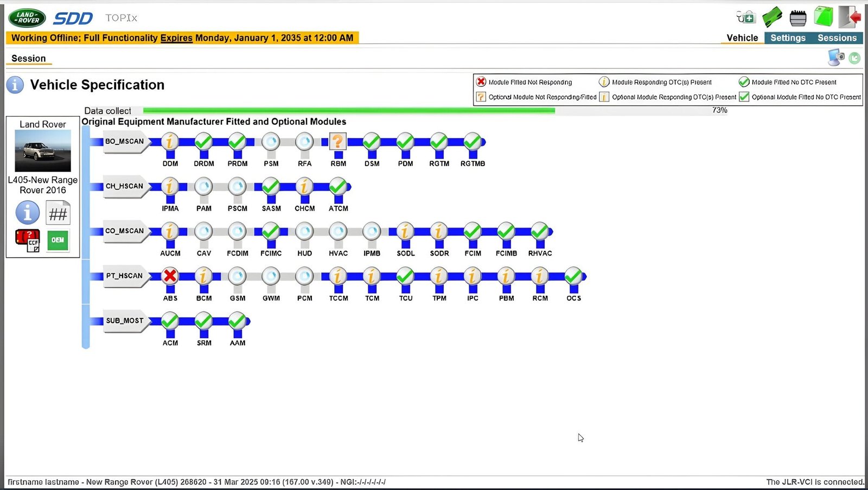Click the ABS not responding module icon
The image size is (868, 490).
pyautogui.click(x=170, y=277)
